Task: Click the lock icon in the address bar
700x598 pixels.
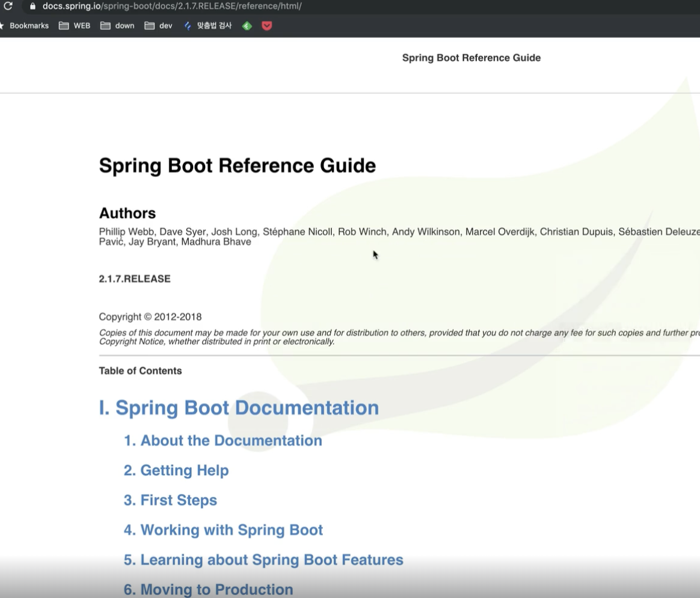Action: 32,6
